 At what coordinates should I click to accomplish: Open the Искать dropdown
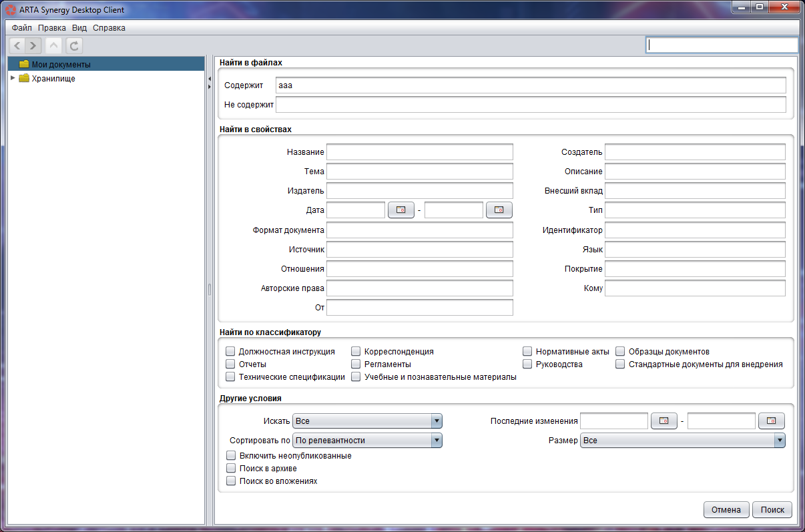point(368,421)
